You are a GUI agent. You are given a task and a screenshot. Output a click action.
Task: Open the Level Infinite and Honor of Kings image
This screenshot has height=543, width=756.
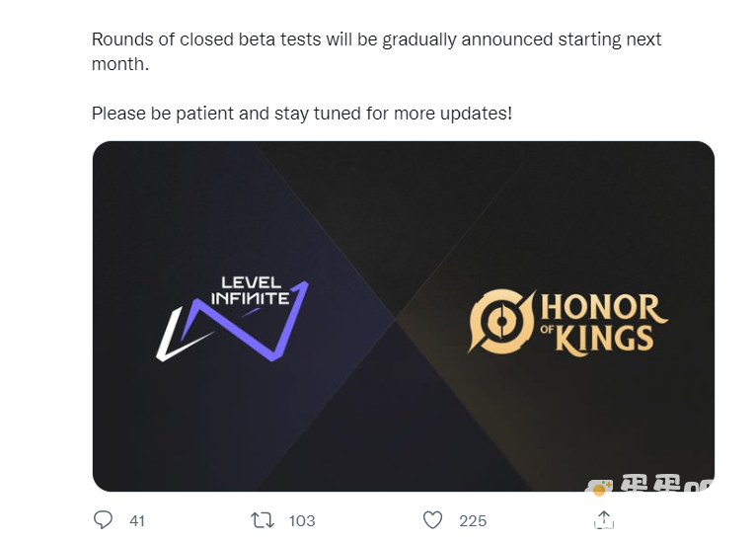click(404, 316)
